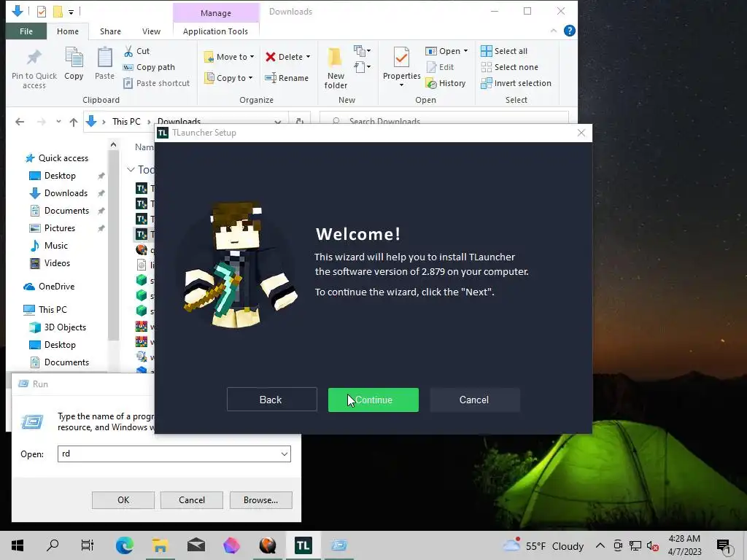Open the Delete dropdown in Organize
Screen dimensions: 747x560
[287, 57]
